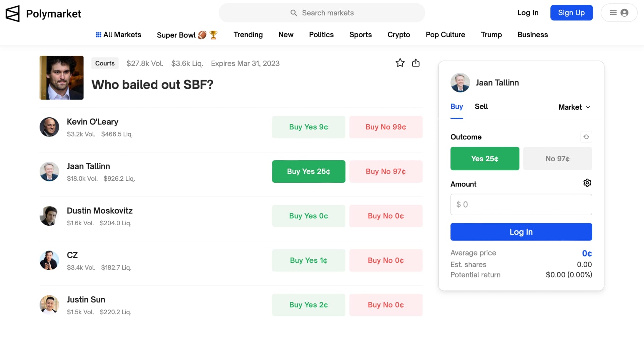Go to the Politics category
The width and height of the screenshot is (644, 344).
[x=321, y=35]
